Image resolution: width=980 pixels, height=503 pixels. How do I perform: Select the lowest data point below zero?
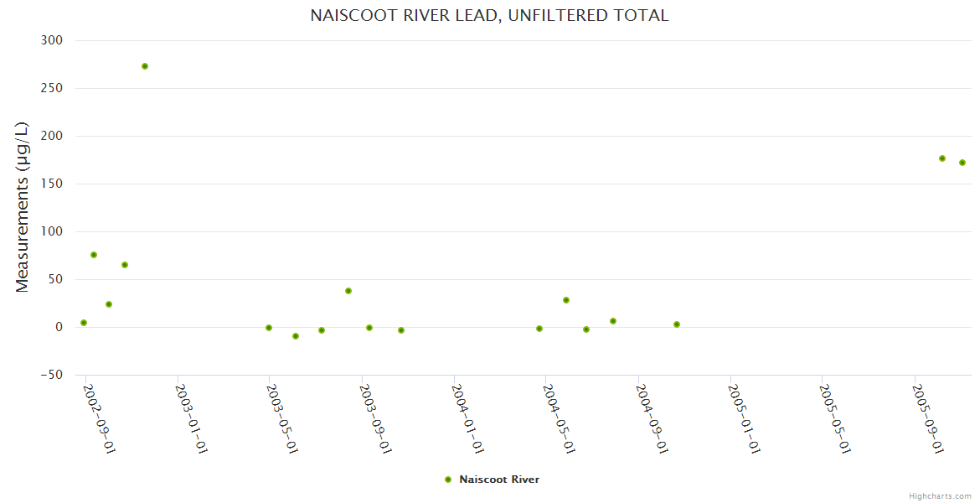pos(296,336)
